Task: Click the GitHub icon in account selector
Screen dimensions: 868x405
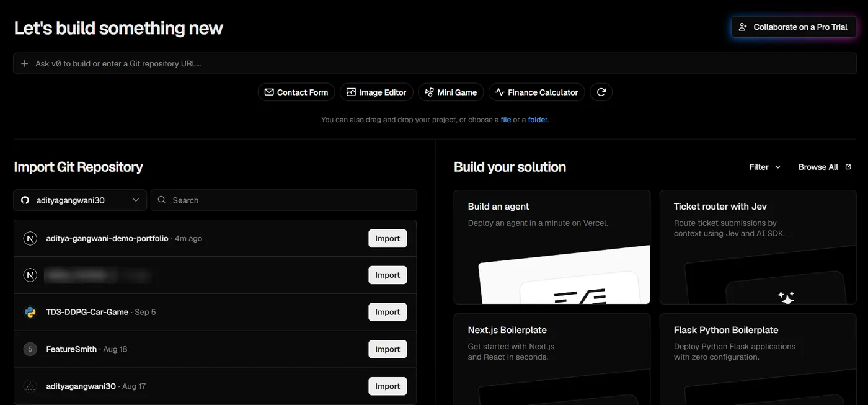Action: pyautogui.click(x=25, y=200)
